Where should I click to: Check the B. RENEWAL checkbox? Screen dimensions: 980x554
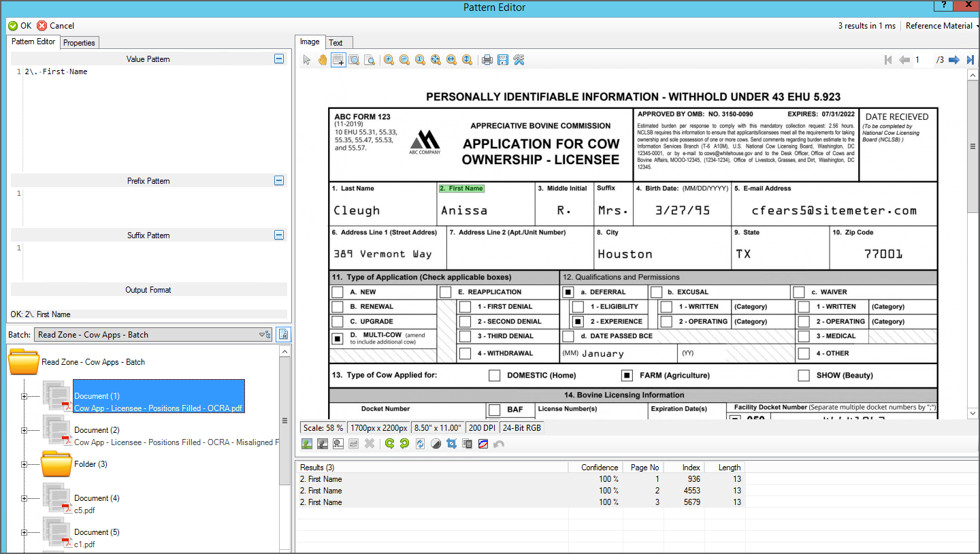click(337, 307)
